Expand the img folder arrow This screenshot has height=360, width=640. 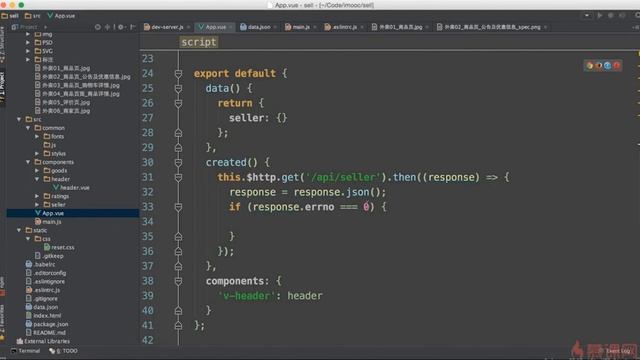tap(28, 34)
